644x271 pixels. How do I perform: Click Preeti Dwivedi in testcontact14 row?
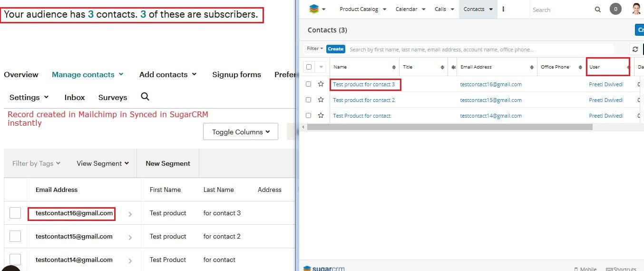(x=606, y=116)
